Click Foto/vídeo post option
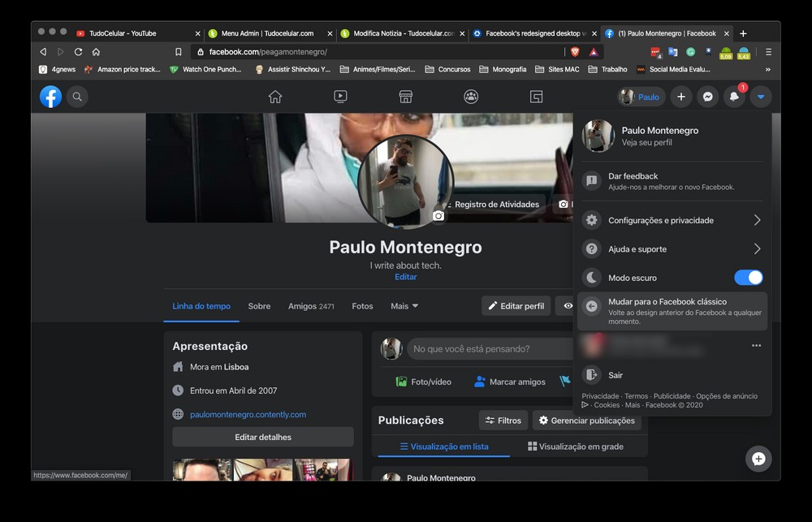Screen dimensions: 812x522 pos(423,382)
